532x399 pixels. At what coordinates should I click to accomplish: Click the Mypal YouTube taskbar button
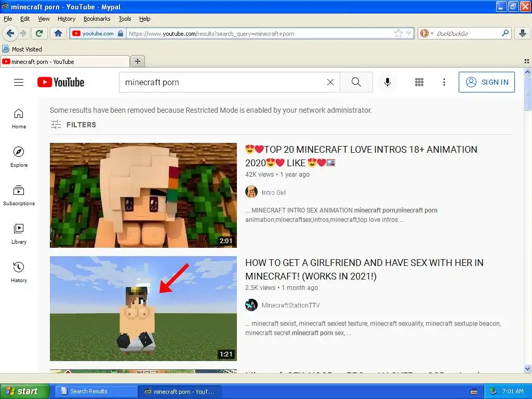180,392
